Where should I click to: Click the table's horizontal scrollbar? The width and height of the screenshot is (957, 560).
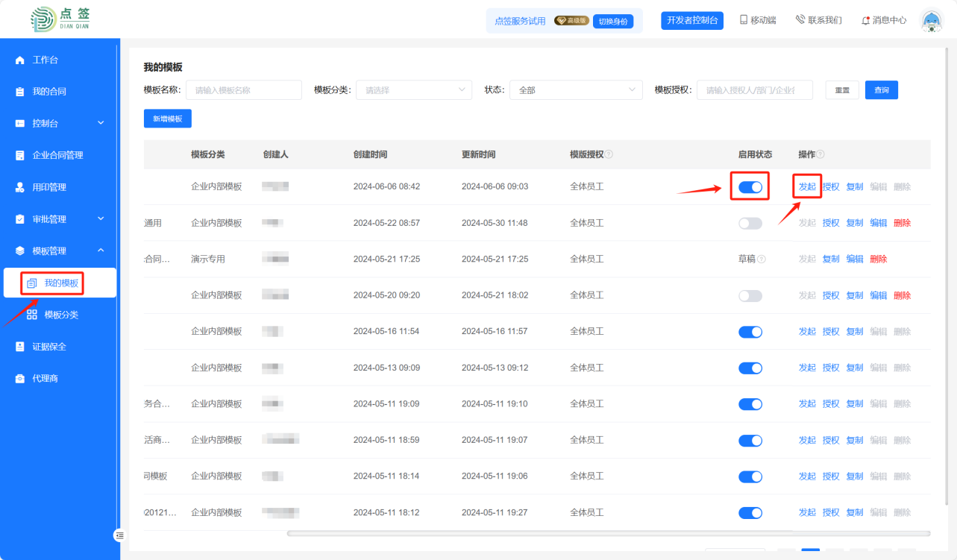(609, 533)
